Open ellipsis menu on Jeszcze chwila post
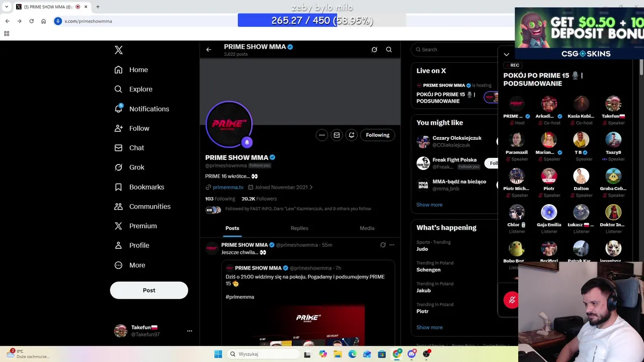 (x=392, y=245)
